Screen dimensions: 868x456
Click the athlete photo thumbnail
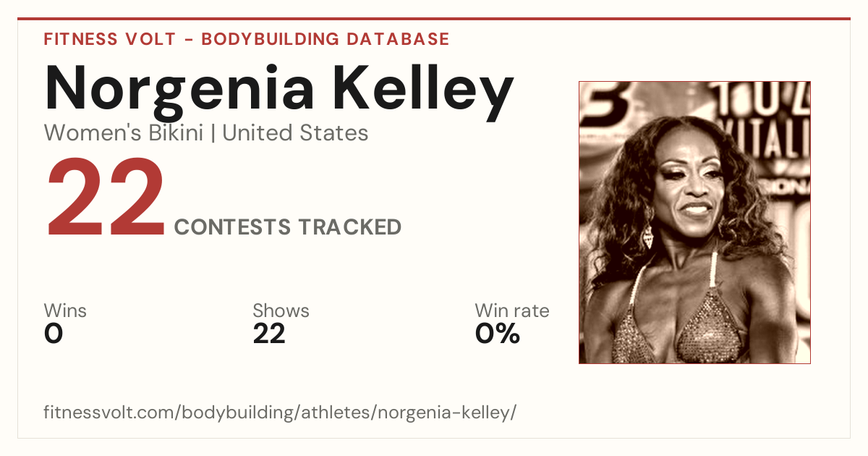point(694,222)
